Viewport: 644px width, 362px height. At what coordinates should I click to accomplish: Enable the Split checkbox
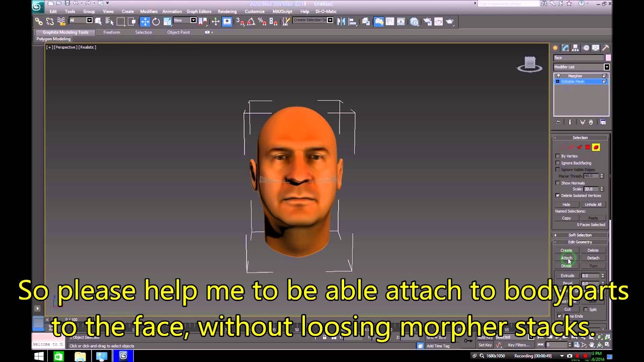click(586, 310)
